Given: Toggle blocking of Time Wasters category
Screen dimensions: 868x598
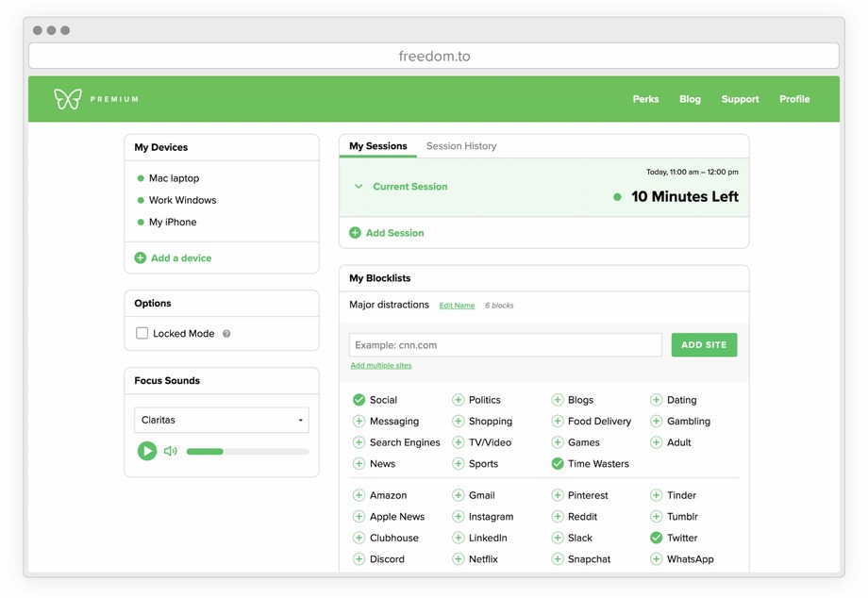Looking at the screenshot, I should (557, 463).
